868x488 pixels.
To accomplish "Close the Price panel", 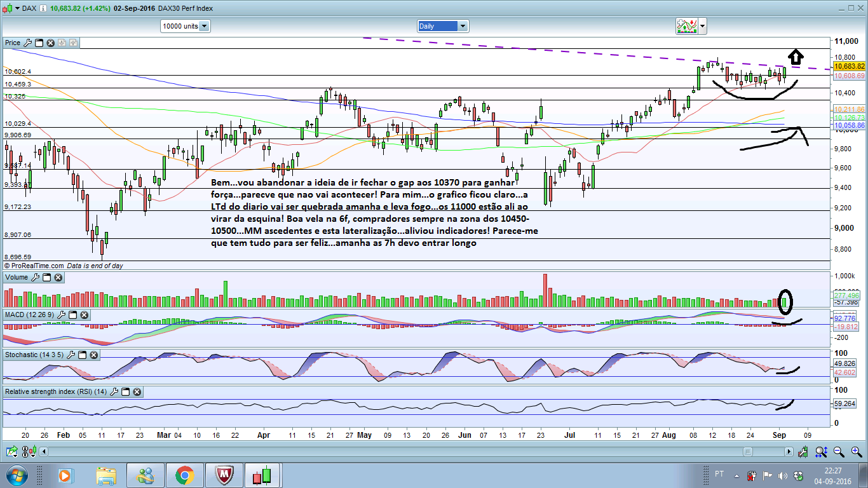I will [x=50, y=43].
